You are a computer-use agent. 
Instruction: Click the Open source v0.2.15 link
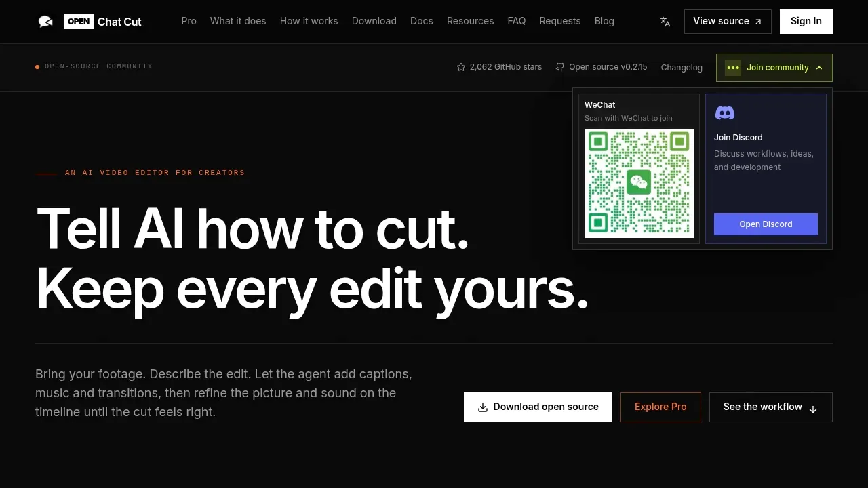click(601, 67)
